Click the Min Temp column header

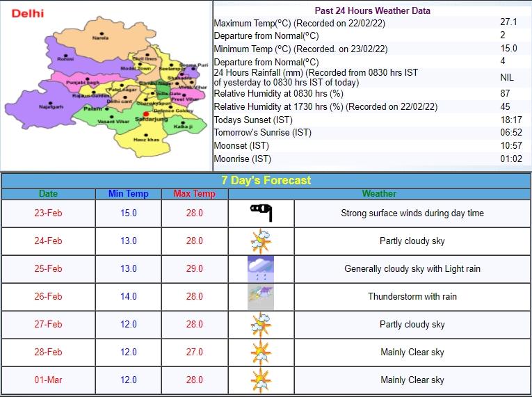pyautogui.click(x=128, y=194)
